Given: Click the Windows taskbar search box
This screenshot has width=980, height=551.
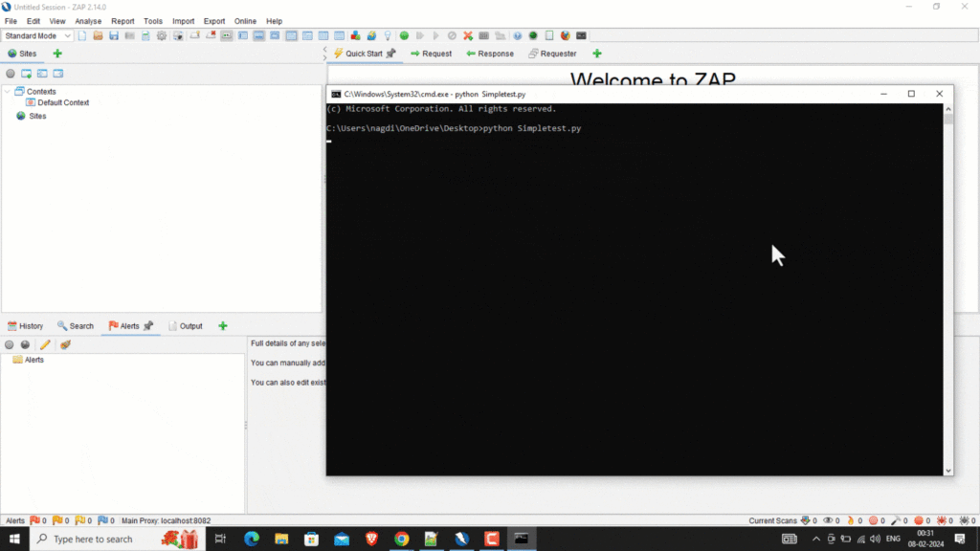Looking at the screenshot, I should tap(117, 539).
